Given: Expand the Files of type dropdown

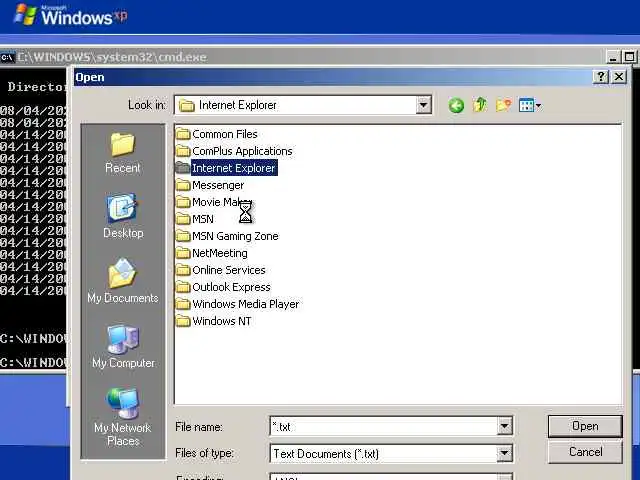Looking at the screenshot, I should 504,453.
